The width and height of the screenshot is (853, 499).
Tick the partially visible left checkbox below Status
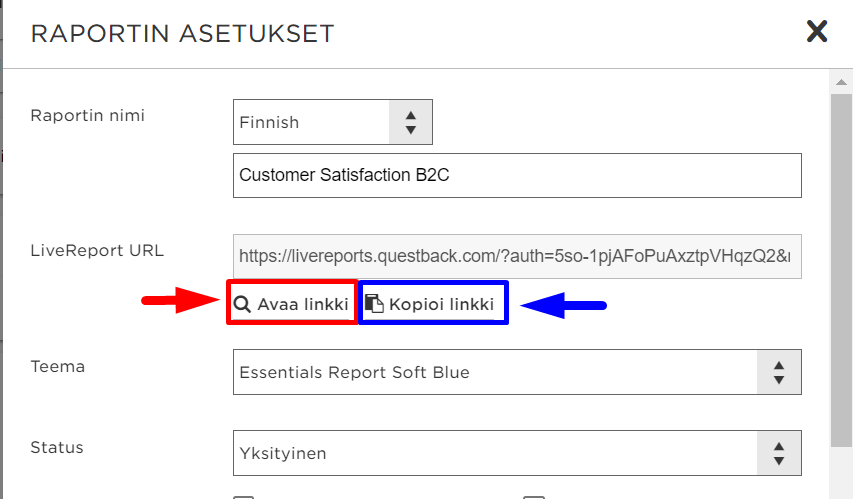click(244, 497)
